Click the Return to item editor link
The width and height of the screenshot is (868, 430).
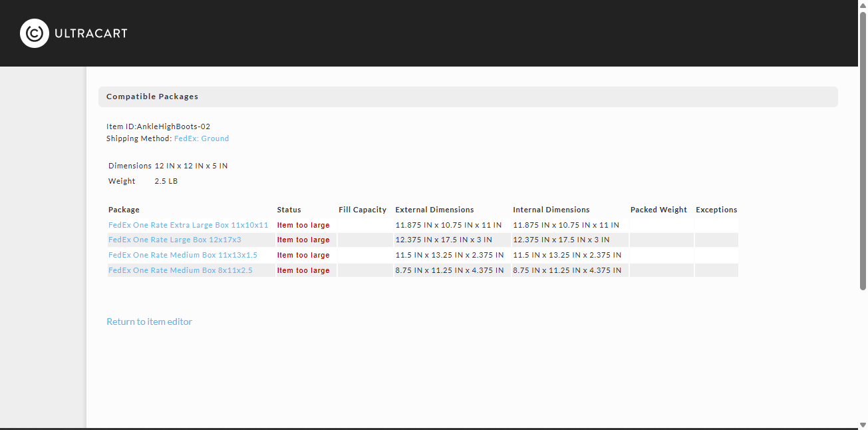(x=150, y=322)
